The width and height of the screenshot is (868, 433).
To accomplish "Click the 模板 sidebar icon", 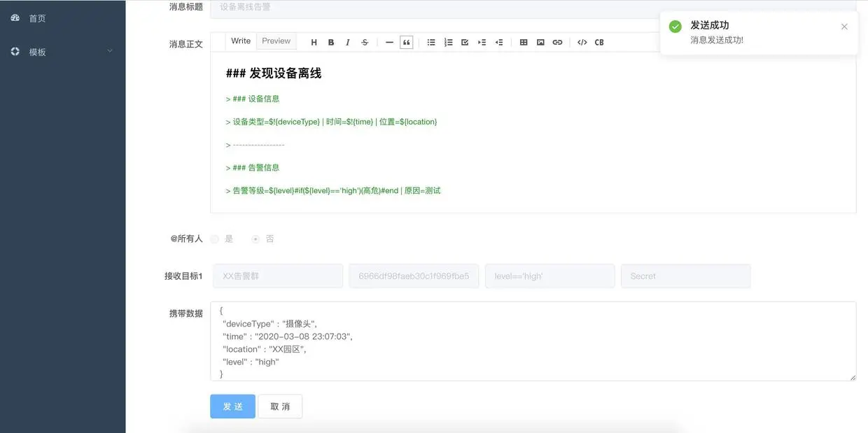I will pyautogui.click(x=15, y=51).
